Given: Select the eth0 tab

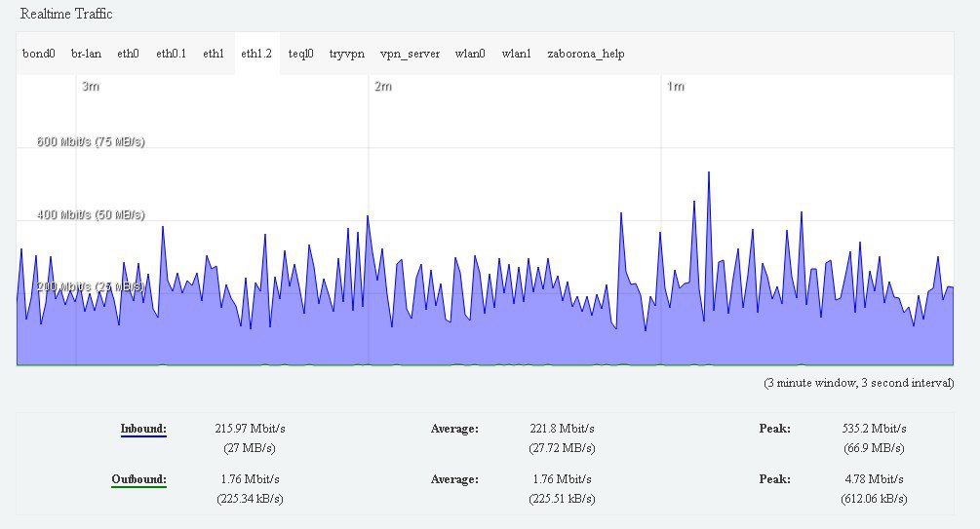Looking at the screenshot, I should 128,54.
